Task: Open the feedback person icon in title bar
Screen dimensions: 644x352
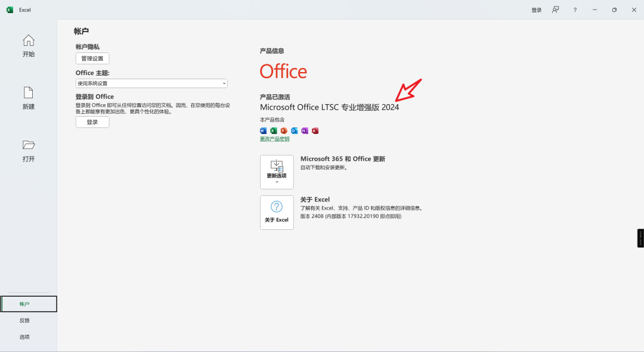Action: click(x=555, y=10)
